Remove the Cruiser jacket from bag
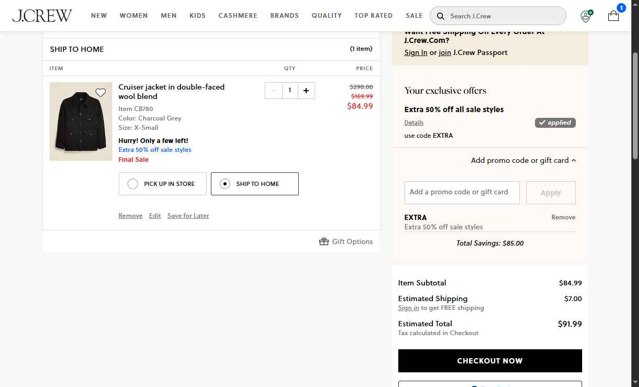 130,215
